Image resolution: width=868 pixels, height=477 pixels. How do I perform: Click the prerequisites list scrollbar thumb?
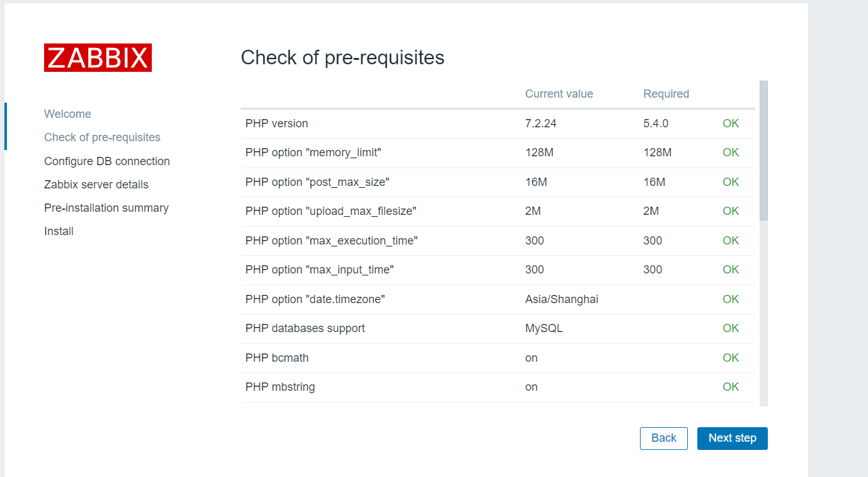tap(763, 151)
